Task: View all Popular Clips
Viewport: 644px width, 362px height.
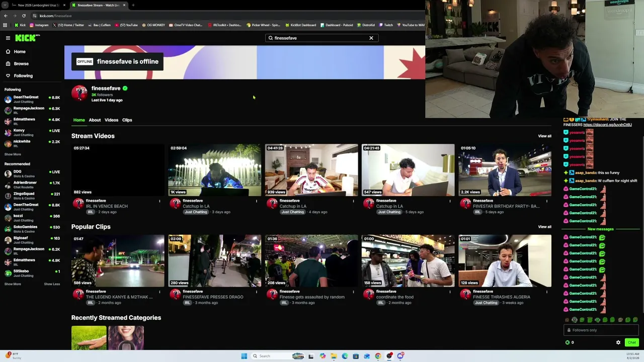Action: point(544,227)
